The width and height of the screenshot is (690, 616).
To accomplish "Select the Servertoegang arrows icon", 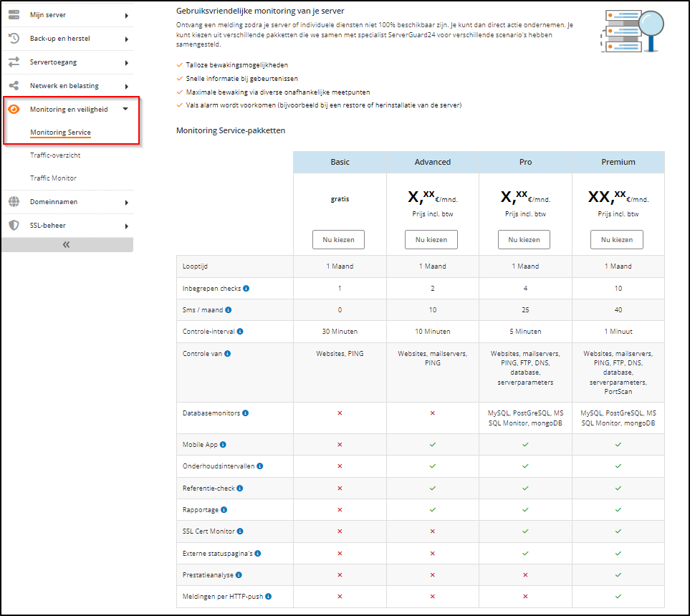I will [16, 62].
